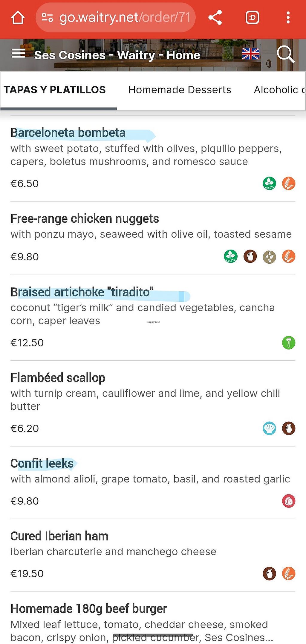Open the browser home page
Image resolution: width=306 pixels, height=644 pixels.
(x=18, y=18)
